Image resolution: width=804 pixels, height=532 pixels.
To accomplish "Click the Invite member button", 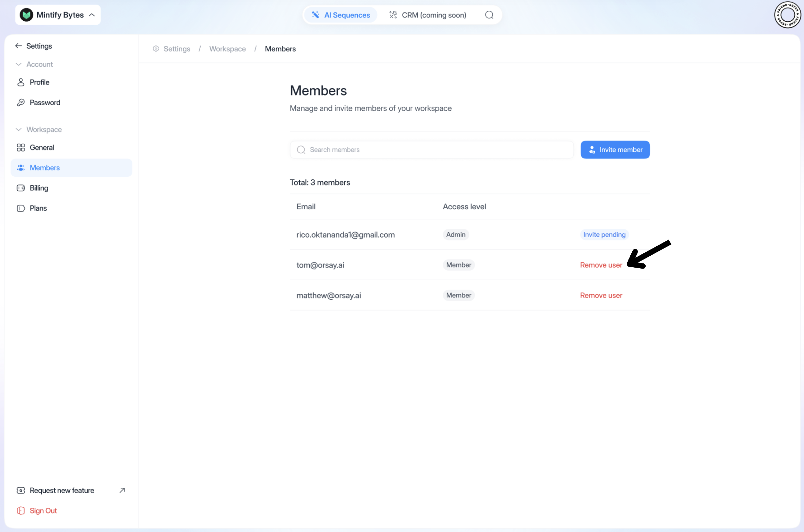I will (x=615, y=150).
